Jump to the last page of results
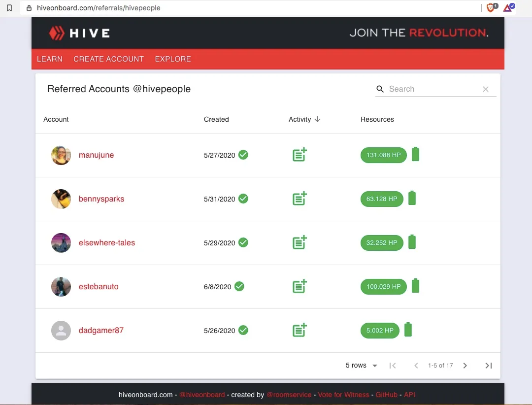 coord(489,366)
